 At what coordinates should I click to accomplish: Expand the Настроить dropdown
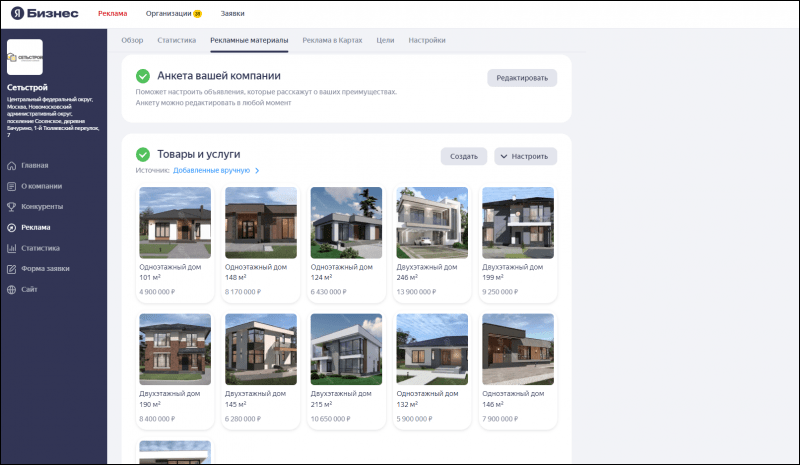526,156
